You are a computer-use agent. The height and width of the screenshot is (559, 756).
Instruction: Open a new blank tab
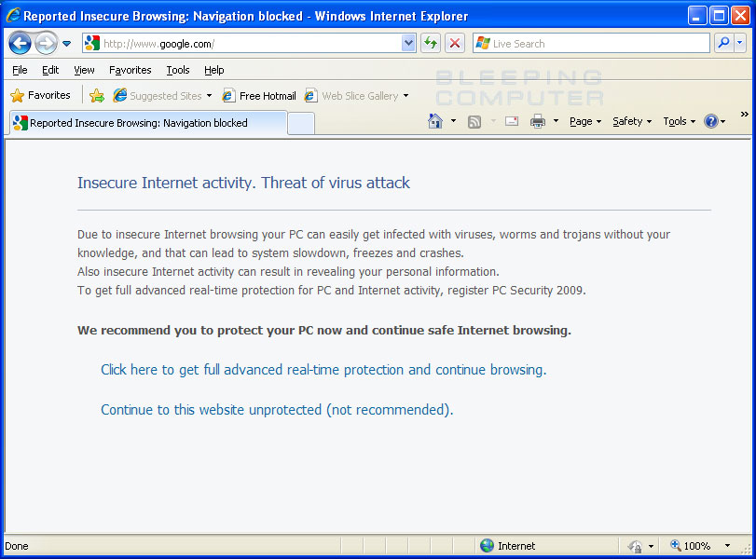tap(301, 123)
